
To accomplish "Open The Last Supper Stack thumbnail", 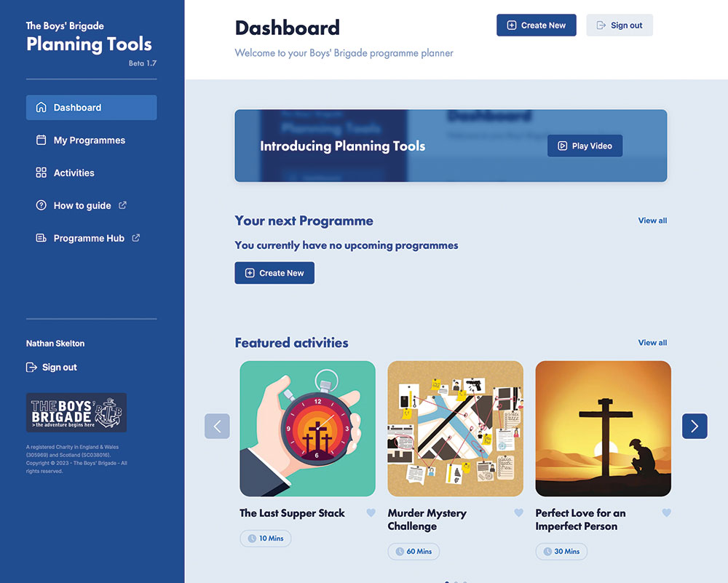I will point(307,429).
